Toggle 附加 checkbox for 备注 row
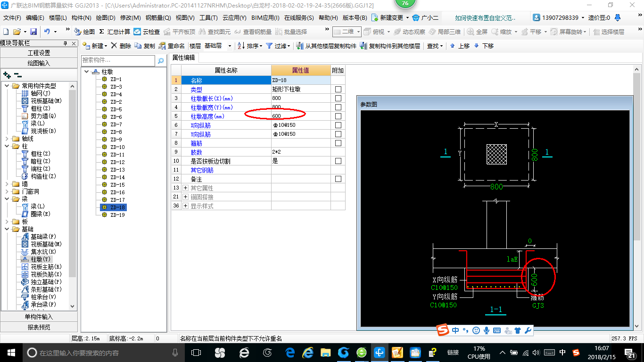This screenshot has width=644, height=362. (x=338, y=179)
